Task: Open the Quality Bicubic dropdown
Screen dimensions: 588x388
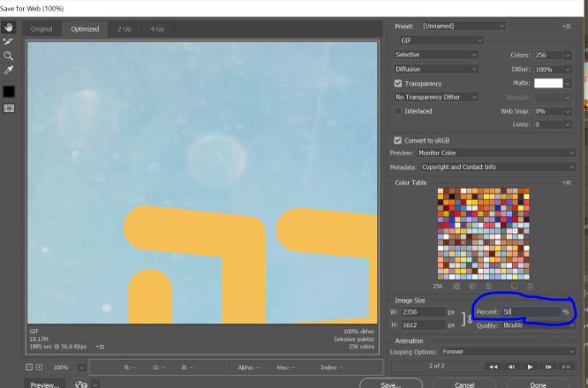Action: click(539, 325)
